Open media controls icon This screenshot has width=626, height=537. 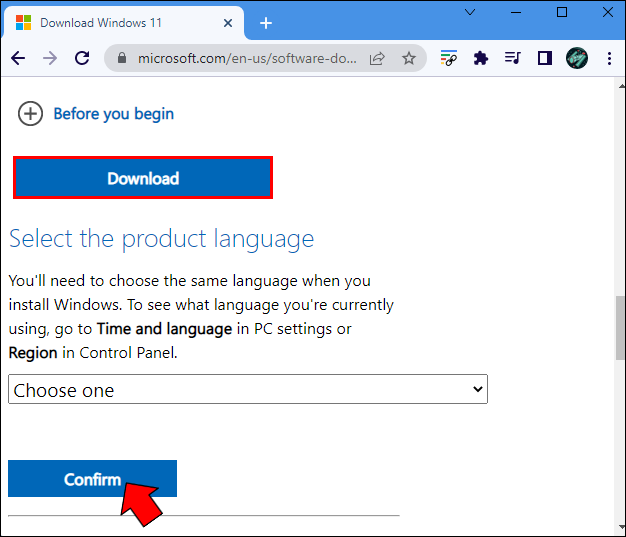(512, 58)
